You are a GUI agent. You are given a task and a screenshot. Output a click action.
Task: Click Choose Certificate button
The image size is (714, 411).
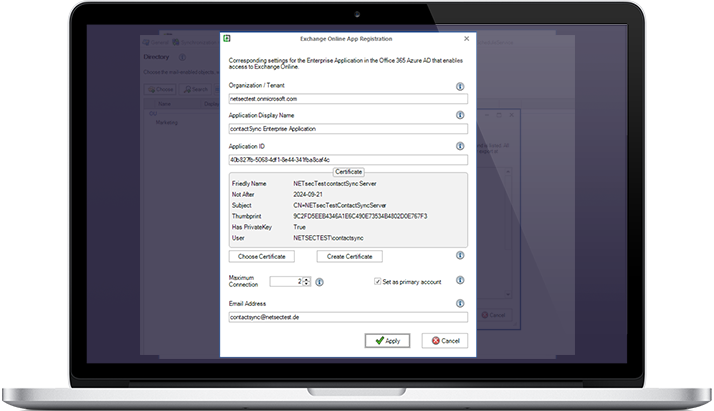[x=261, y=257]
